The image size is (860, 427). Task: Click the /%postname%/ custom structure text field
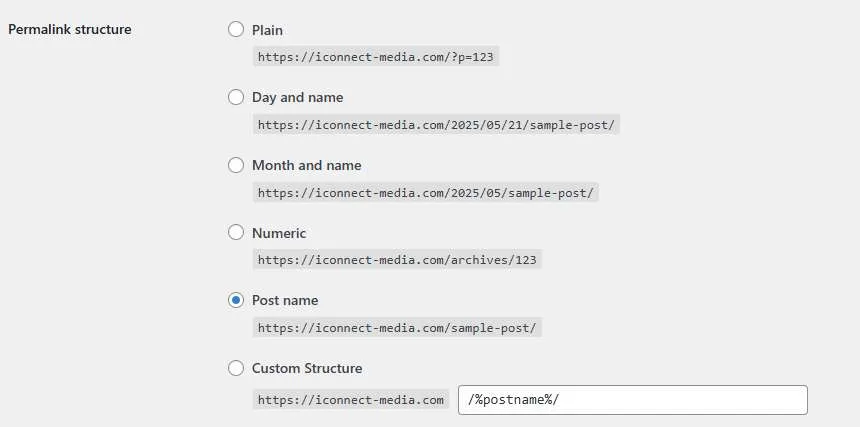click(x=633, y=400)
